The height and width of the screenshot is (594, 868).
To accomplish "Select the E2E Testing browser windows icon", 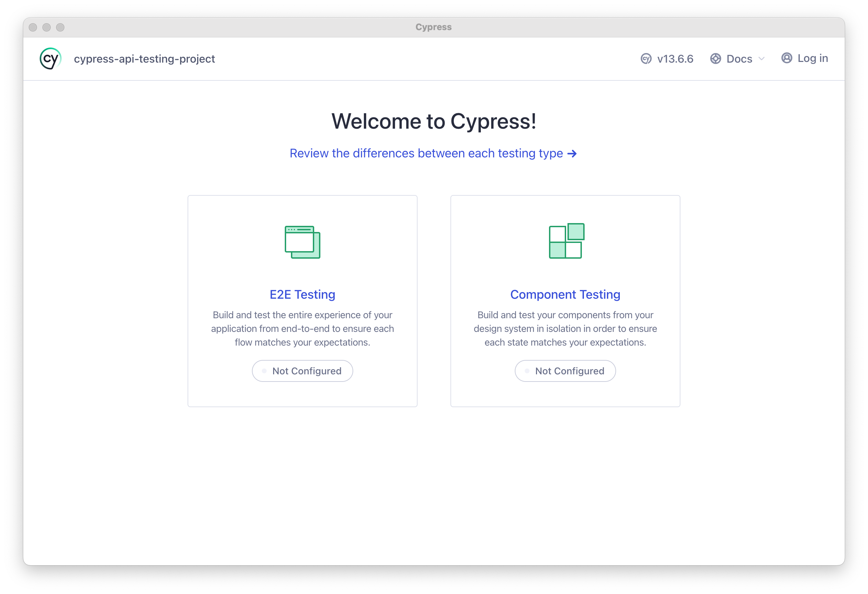I will 302,242.
